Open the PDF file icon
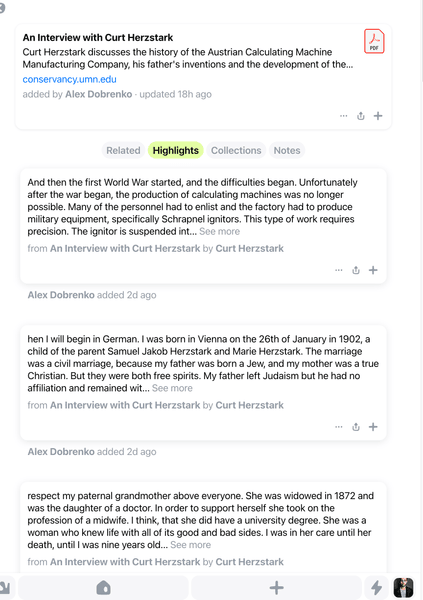The image size is (423, 600). pos(374,41)
